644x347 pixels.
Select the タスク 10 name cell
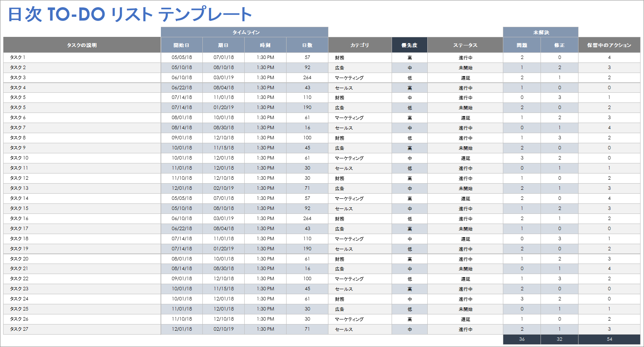[82, 158]
